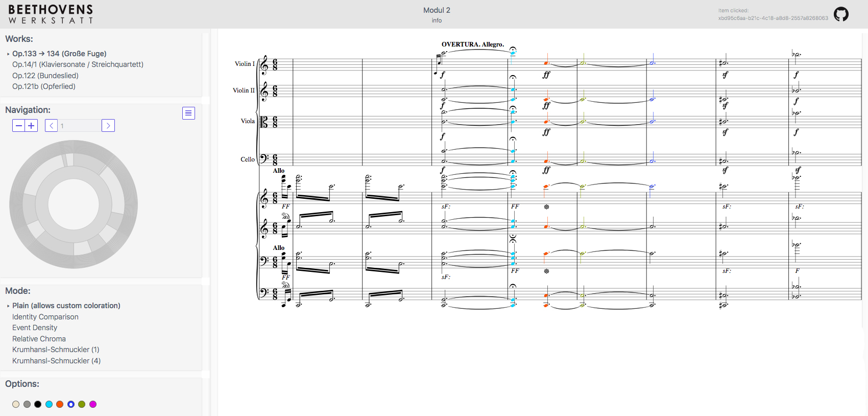Click the Violin II staff label

pyautogui.click(x=244, y=90)
